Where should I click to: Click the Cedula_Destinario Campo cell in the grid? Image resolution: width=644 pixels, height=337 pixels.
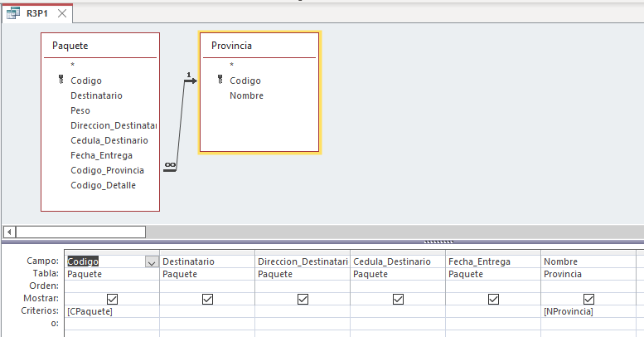click(x=398, y=261)
